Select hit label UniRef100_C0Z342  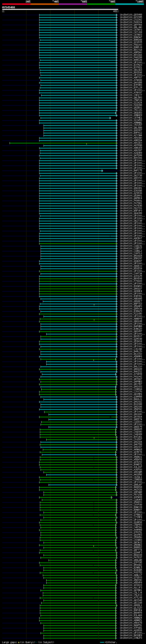point(131,20)
